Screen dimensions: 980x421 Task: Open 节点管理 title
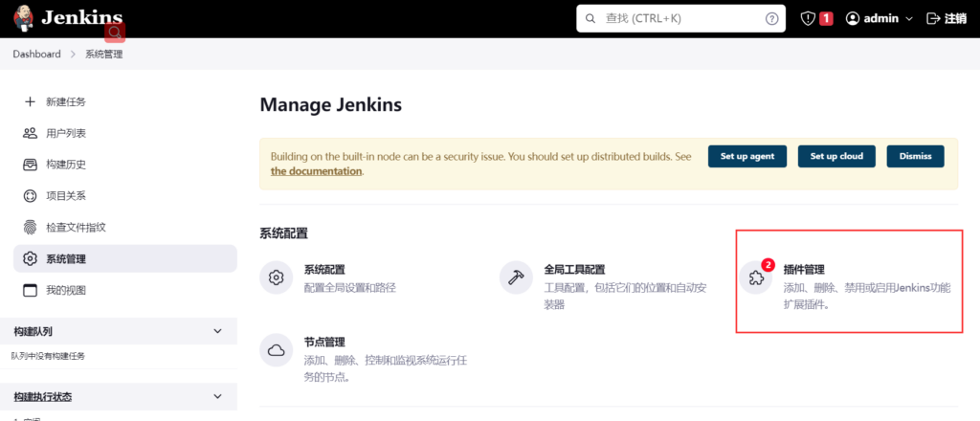(324, 343)
